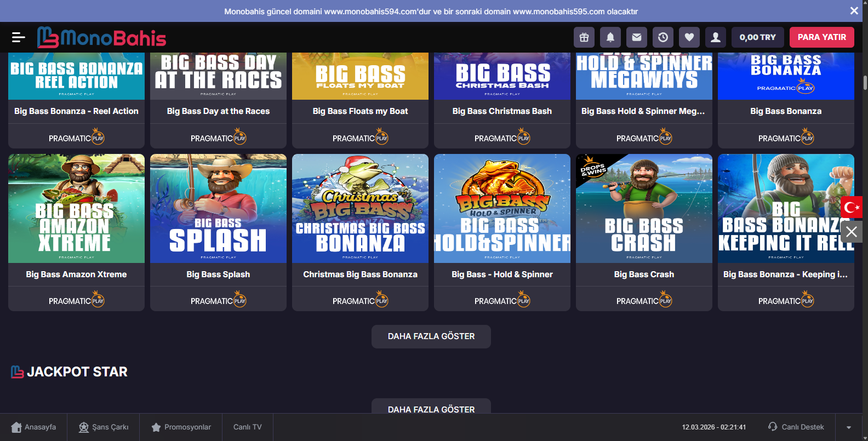Click DAHA FAZLA GÖSTER below Big Bass games
Viewport: 868px width, 441px height.
tap(431, 336)
